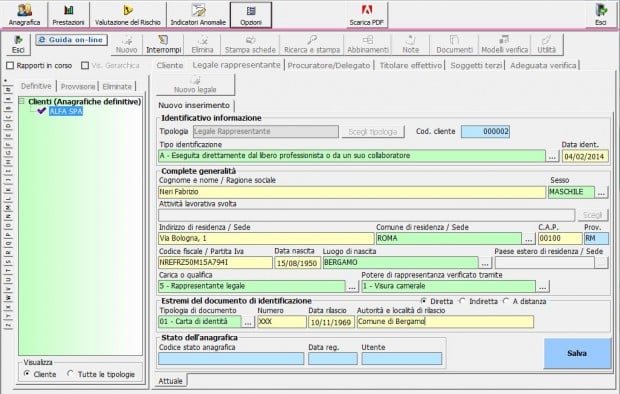Viewport: 620px width, 394px height.
Task: Click the Abbinamenti toolbar icon
Action: click(x=368, y=44)
